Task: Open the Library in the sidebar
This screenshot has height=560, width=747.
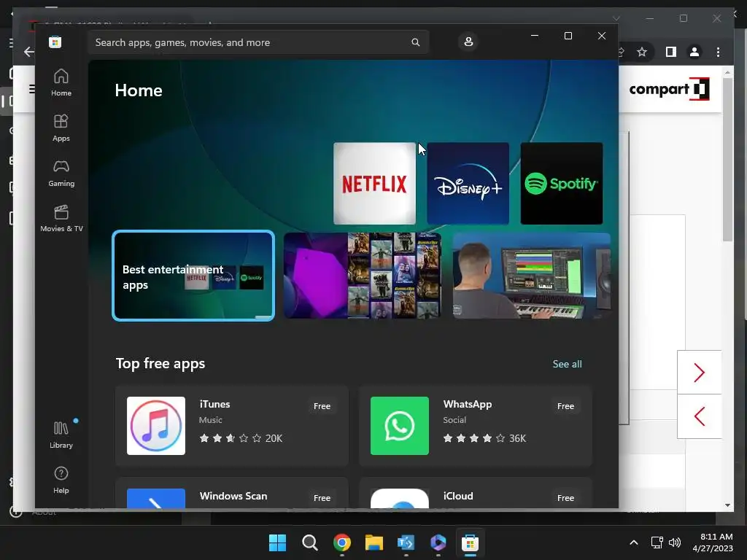Action: coord(61,435)
